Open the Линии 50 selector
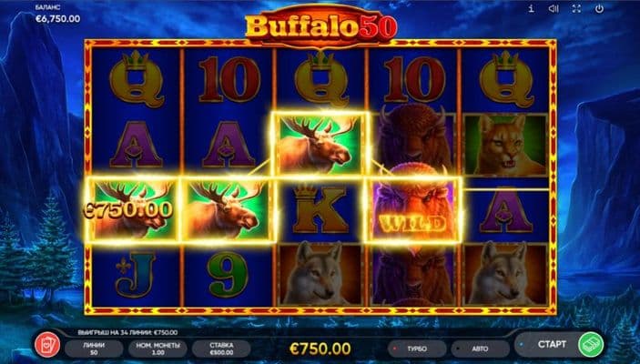The width and height of the screenshot is (640, 364). (x=94, y=349)
